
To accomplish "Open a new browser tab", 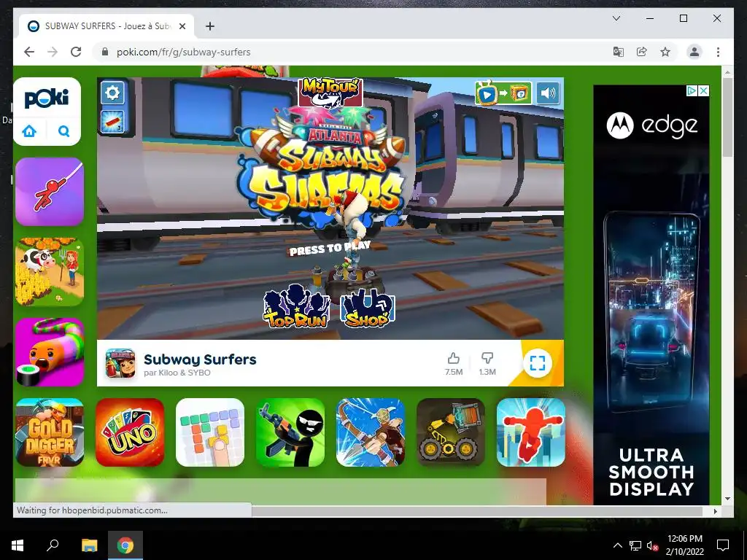I will click(209, 26).
